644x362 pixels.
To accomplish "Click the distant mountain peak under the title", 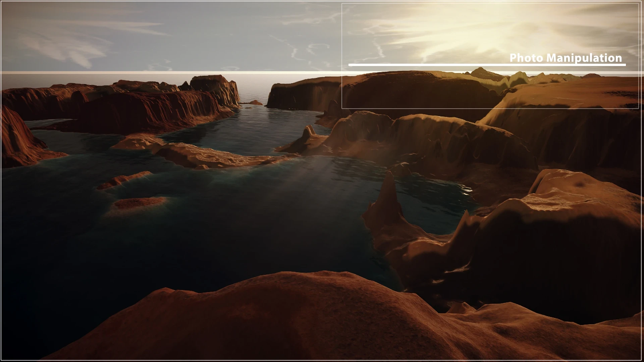I will pos(480,71).
